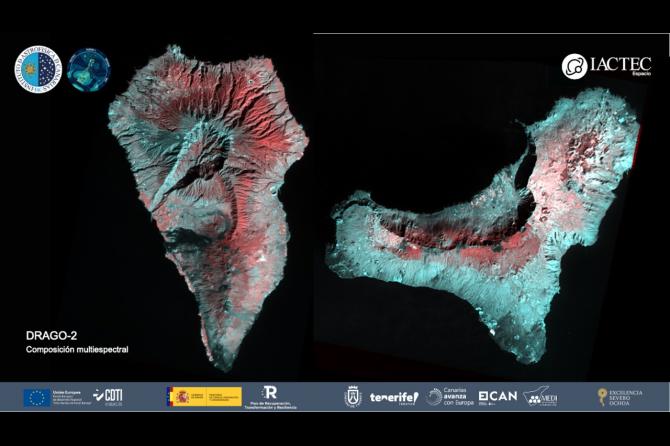The image size is (670, 446).
Task: Open the Canarias avanza con Europa logo
Action: (x=450, y=397)
